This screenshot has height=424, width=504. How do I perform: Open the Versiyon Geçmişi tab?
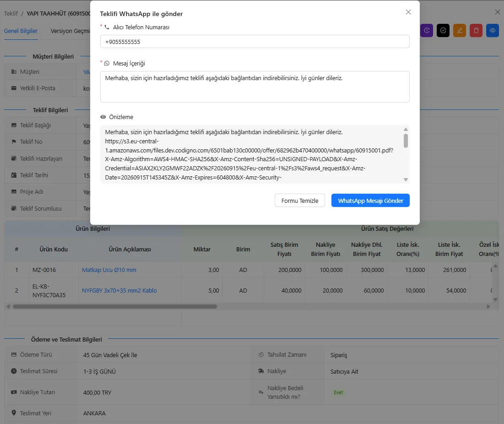(70, 31)
